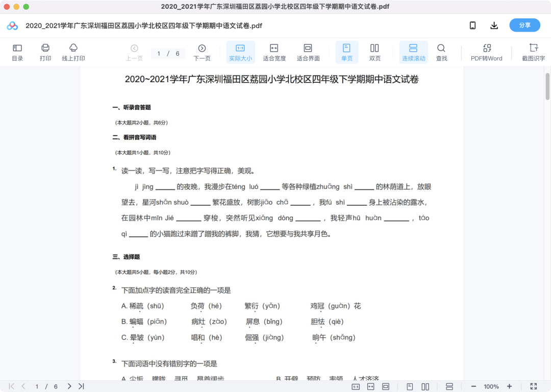The image size is (551, 392).
Task: Click the text (本大题共2小题，共6分)
Action: point(141,122)
